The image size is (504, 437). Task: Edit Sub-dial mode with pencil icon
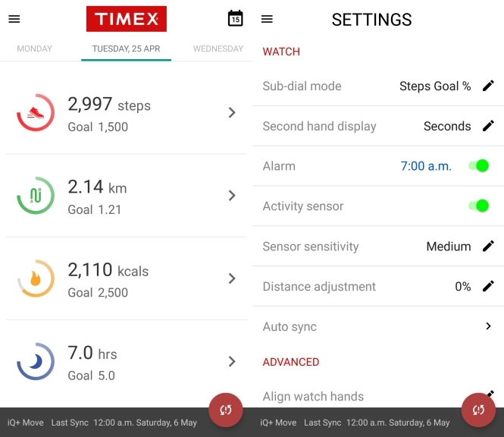tap(488, 86)
